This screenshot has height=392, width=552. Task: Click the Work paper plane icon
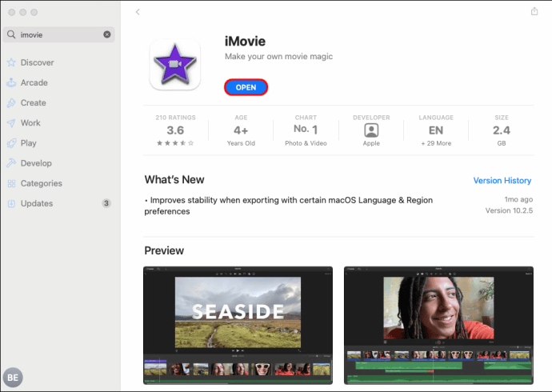pyautogui.click(x=11, y=123)
